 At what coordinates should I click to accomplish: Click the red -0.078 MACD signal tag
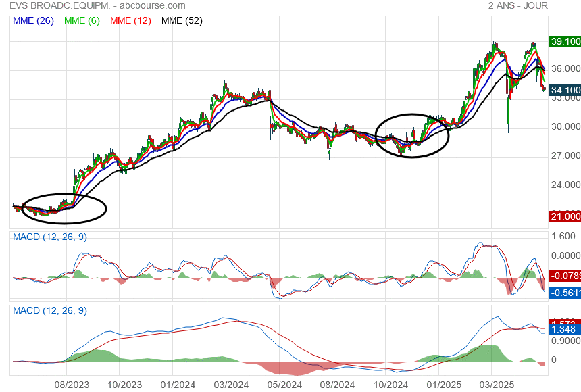[565, 276]
